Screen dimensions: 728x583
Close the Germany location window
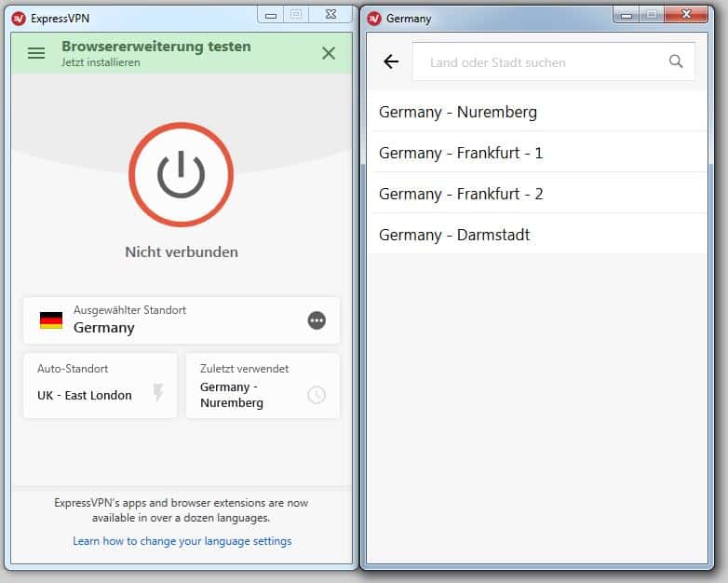[686, 15]
